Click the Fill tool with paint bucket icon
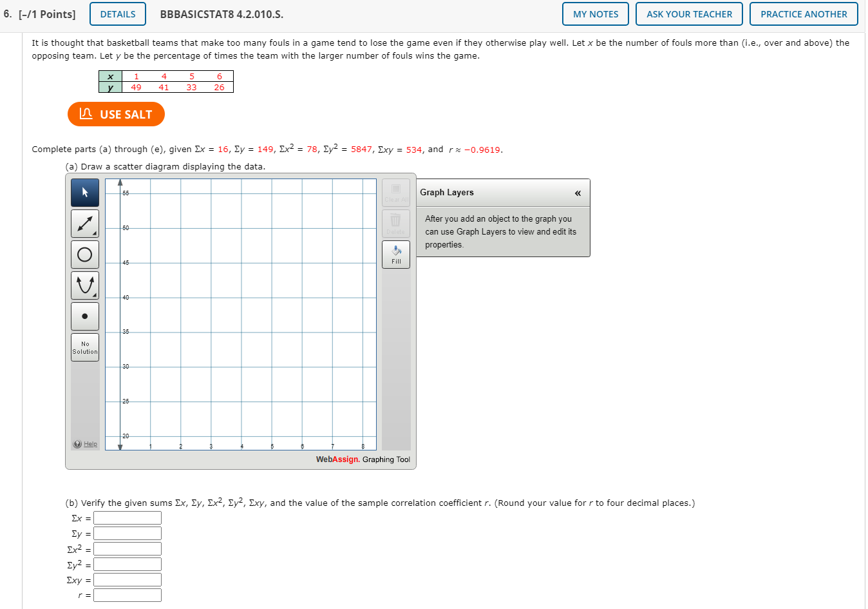The width and height of the screenshot is (868, 609). [x=395, y=254]
